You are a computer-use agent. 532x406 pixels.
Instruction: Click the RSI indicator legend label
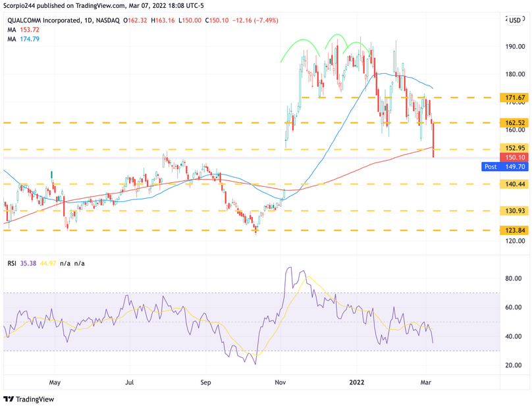12,263
